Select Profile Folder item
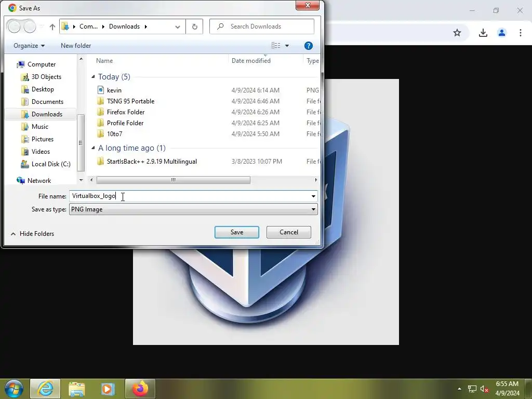532x399 pixels. click(x=125, y=123)
